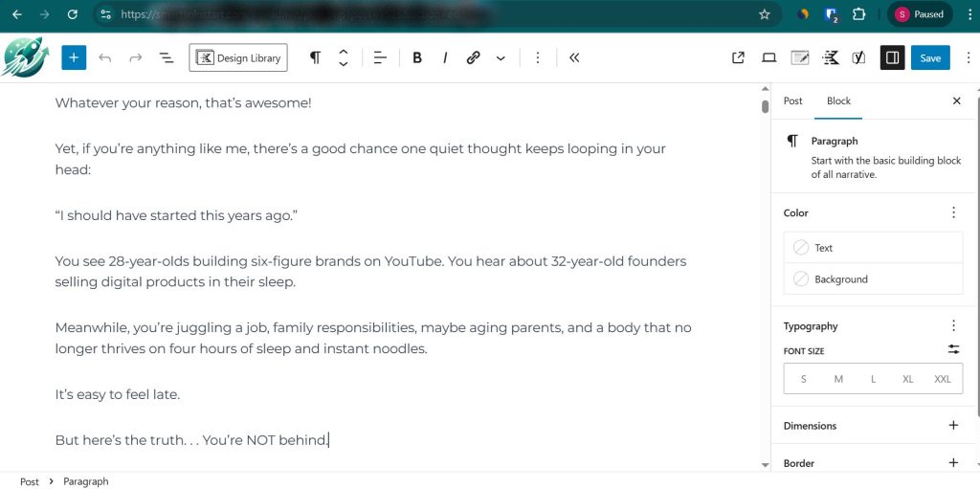This screenshot has width=980, height=489.
Task: Toggle italic formatting
Action: (x=445, y=57)
